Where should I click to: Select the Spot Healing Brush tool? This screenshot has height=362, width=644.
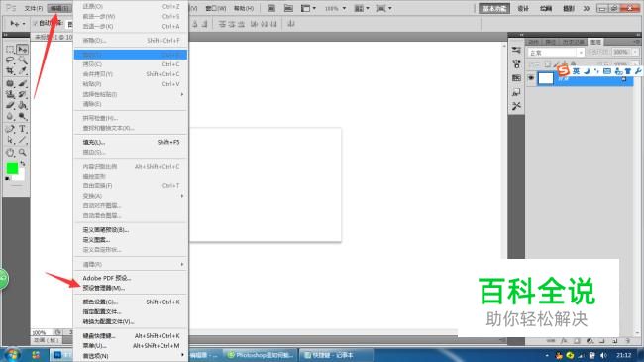[x=10, y=83]
